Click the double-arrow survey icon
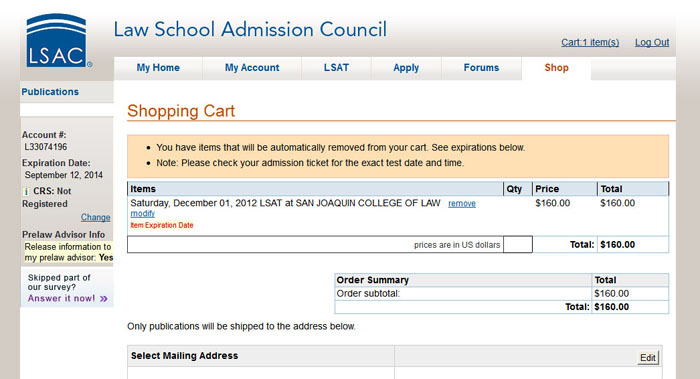700x379 pixels. [x=104, y=299]
